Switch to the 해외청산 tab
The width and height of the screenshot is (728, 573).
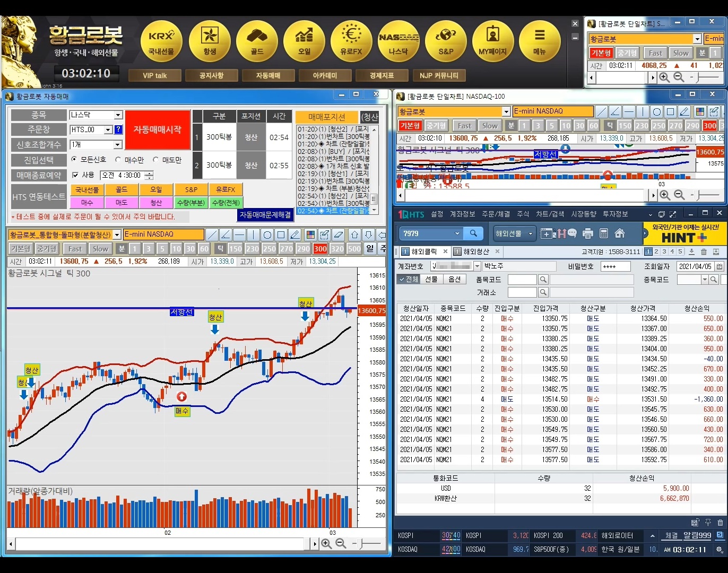[x=476, y=251]
